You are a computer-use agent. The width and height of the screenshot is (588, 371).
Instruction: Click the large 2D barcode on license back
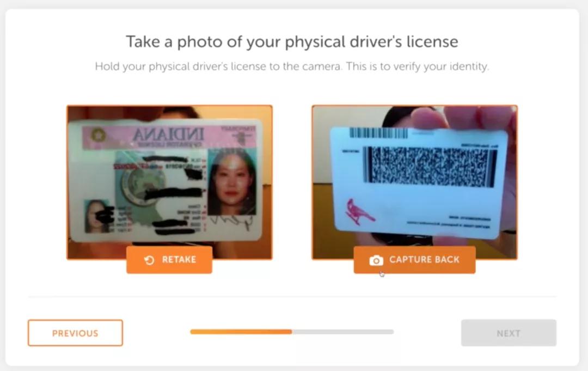click(x=430, y=166)
